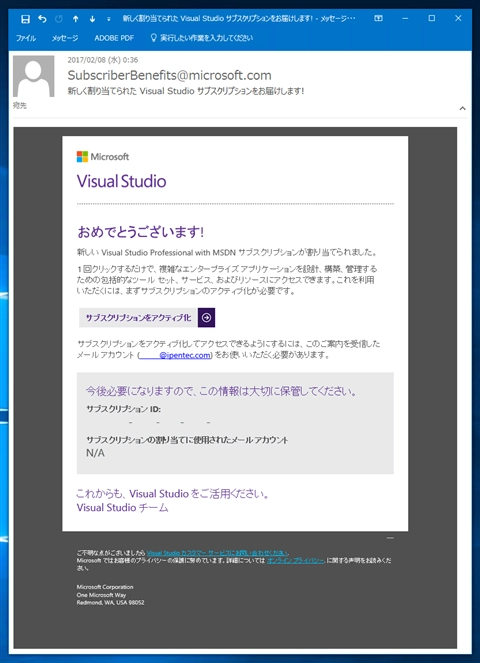Click the Save icon in the title bar

coord(25,19)
